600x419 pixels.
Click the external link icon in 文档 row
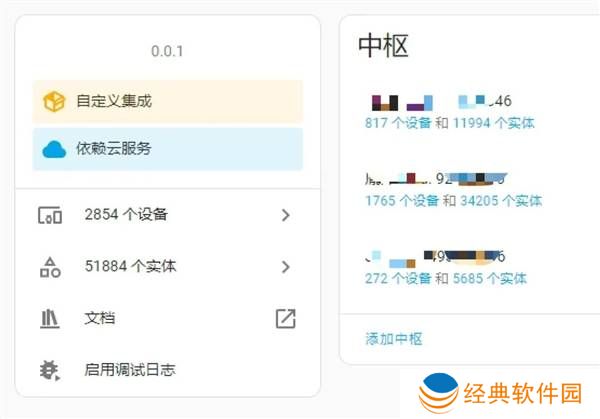(x=285, y=319)
